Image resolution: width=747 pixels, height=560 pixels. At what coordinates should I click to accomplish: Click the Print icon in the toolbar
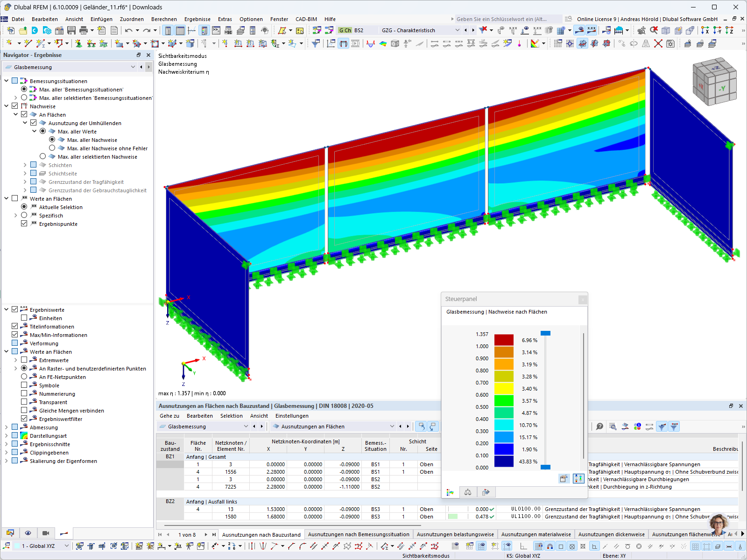84,30
